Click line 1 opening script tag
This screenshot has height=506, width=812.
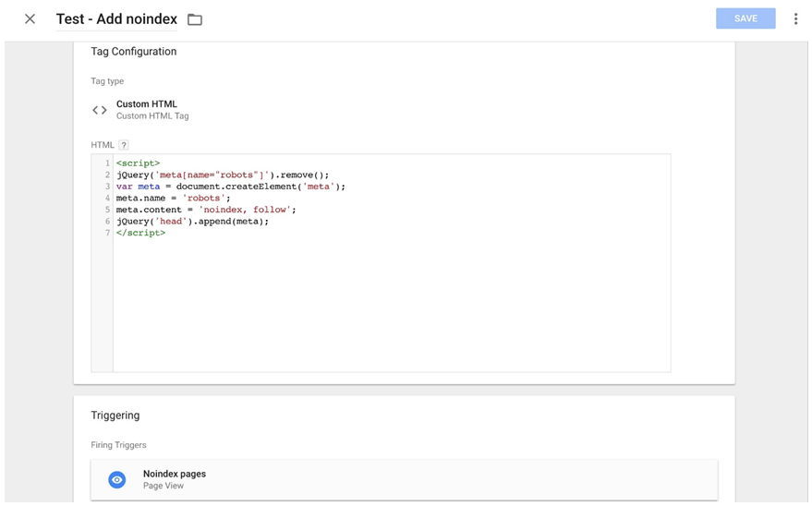click(138, 163)
